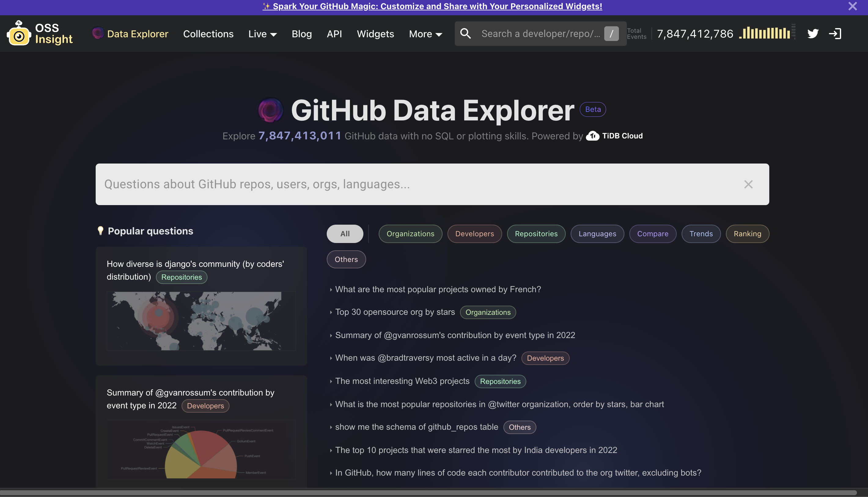Click the Data Explorer swirl icon

pos(97,33)
